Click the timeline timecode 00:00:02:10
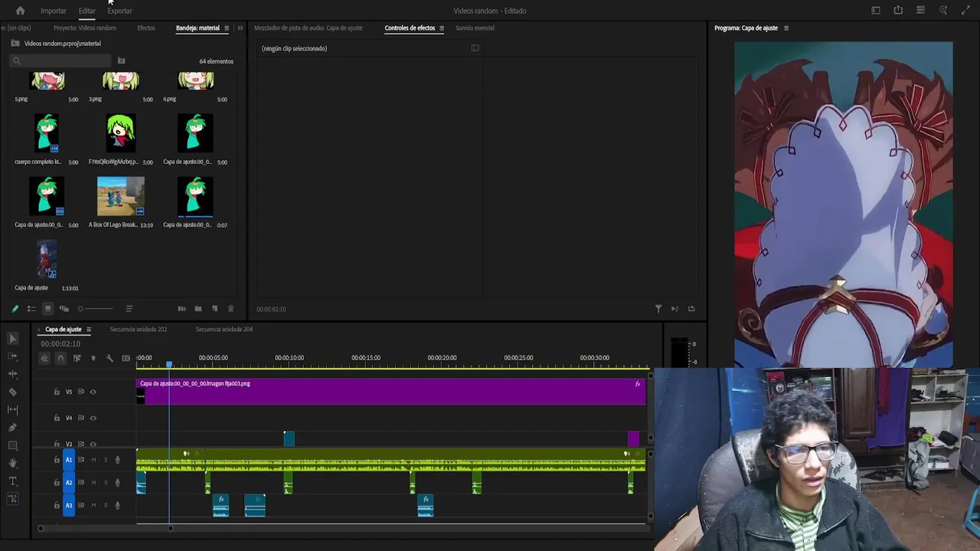 pos(60,344)
